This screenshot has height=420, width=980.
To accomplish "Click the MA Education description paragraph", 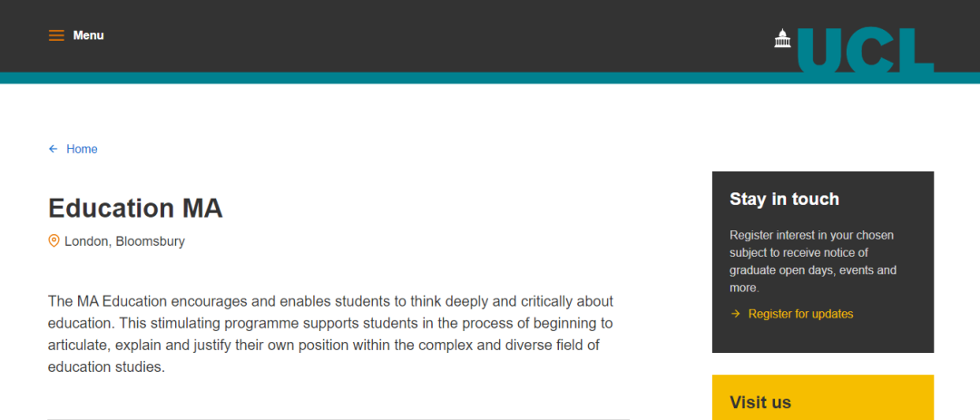I will 331,334.
